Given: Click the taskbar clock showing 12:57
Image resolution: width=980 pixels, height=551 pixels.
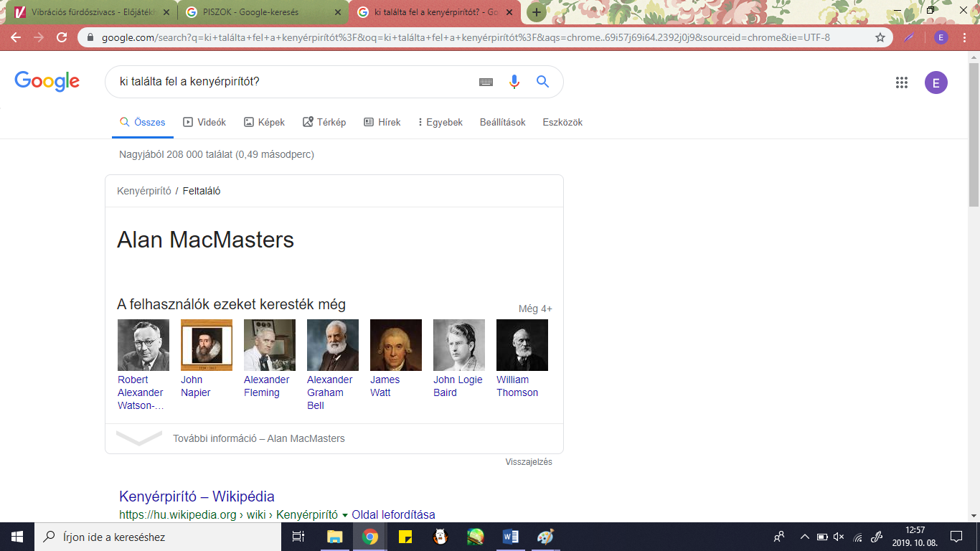Looking at the screenshot, I should point(913,537).
